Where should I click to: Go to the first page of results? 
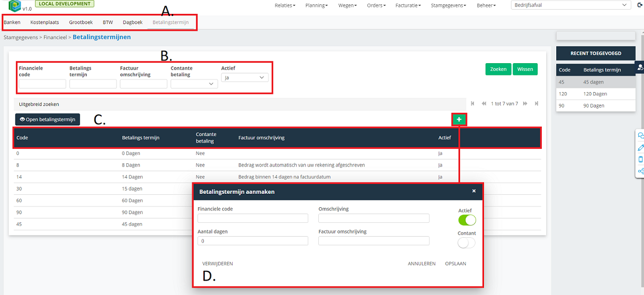click(x=472, y=104)
